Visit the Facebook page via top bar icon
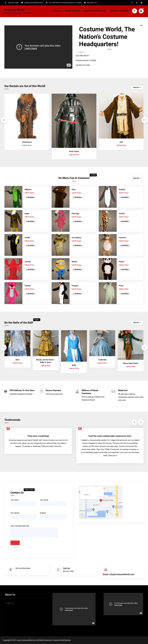The width and height of the screenshot is (148, 644). click(x=132, y=3)
